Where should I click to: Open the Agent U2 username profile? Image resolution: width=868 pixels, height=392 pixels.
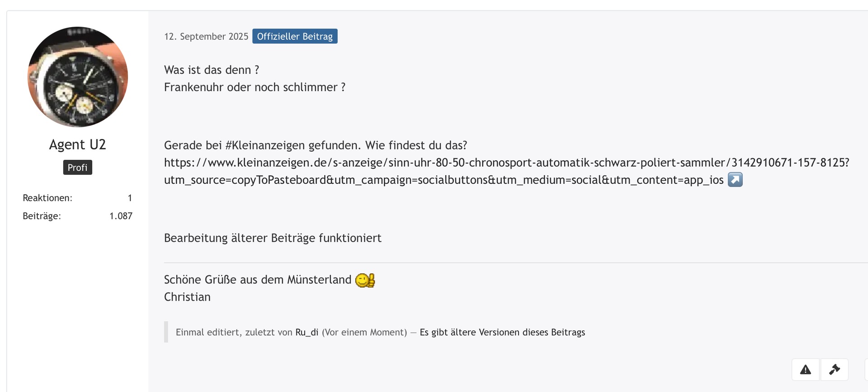tap(77, 144)
